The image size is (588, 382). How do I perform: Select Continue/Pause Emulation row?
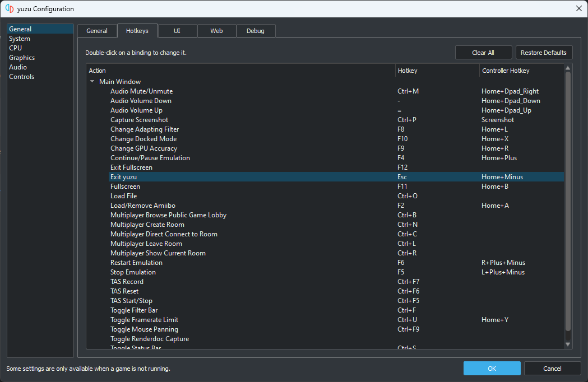336,158
